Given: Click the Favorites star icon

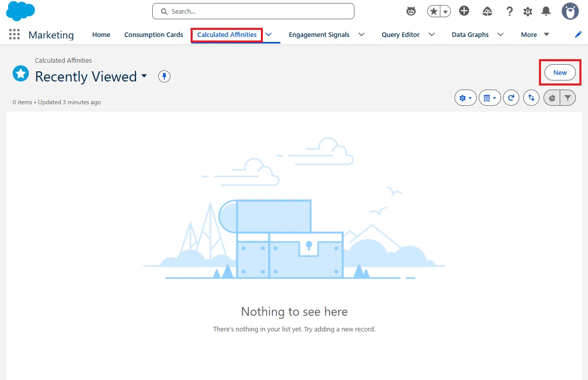Looking at the screenshot, I should [433, 11].
